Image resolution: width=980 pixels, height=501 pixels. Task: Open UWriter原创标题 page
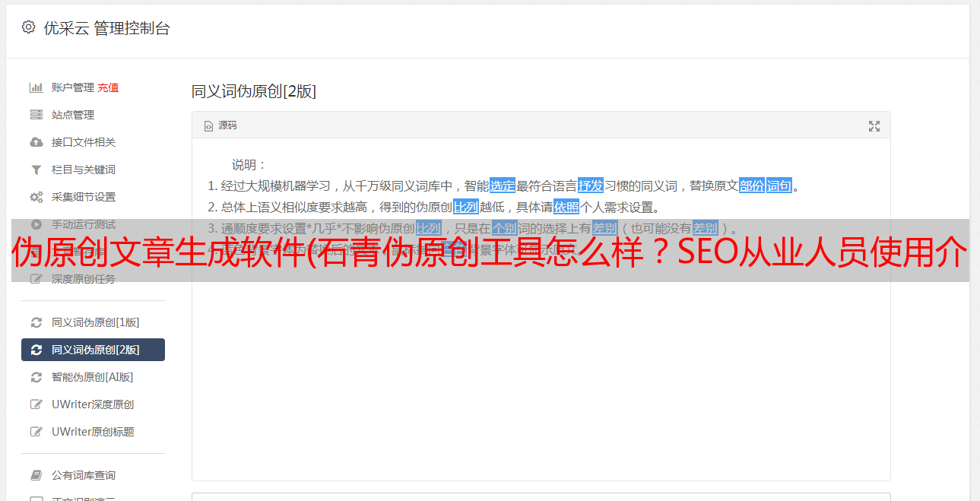[93, 432]
